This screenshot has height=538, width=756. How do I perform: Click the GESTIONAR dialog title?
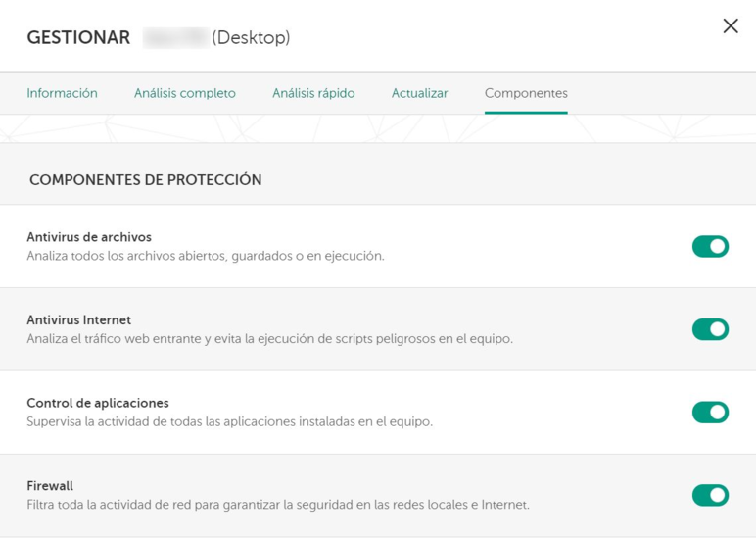[78, 38]
